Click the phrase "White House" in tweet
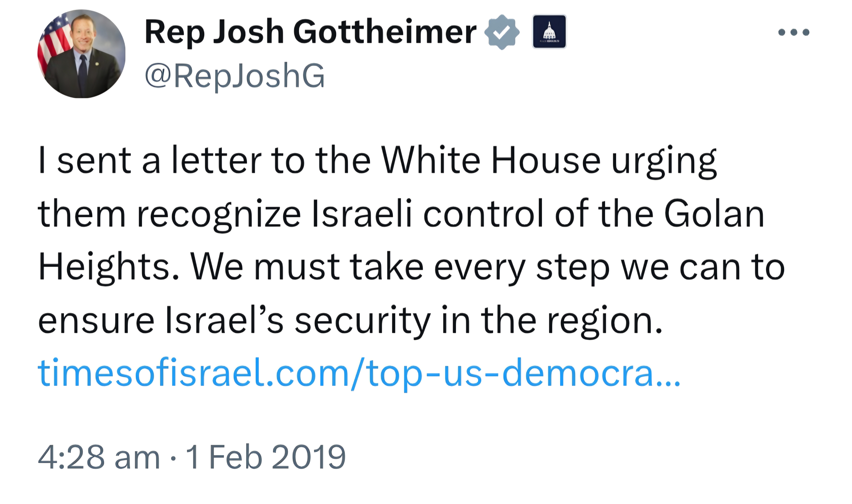852x504 pixels. click(x=491, y=160)
